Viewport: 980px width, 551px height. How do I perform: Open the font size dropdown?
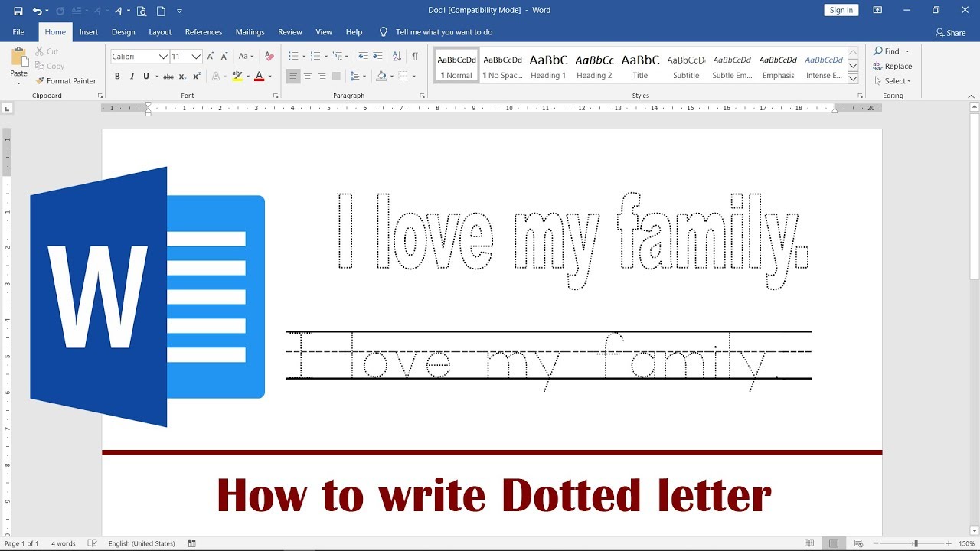(x=197, y=57)
